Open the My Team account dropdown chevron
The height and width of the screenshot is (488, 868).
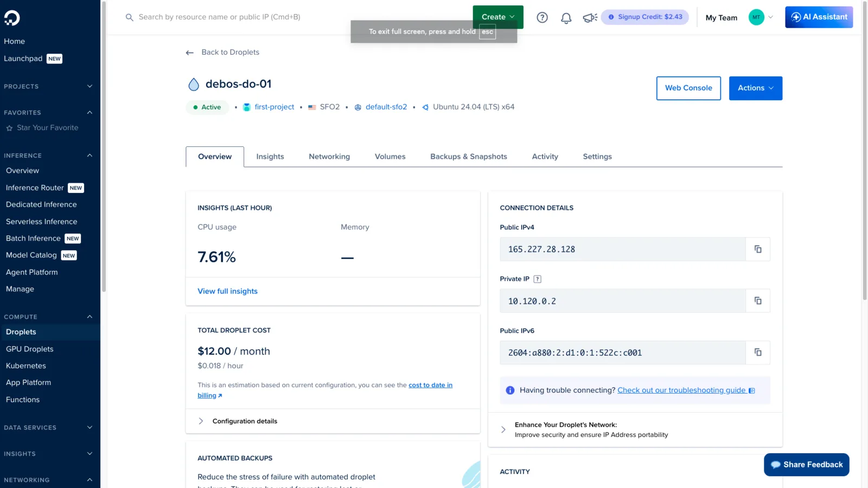771,17
